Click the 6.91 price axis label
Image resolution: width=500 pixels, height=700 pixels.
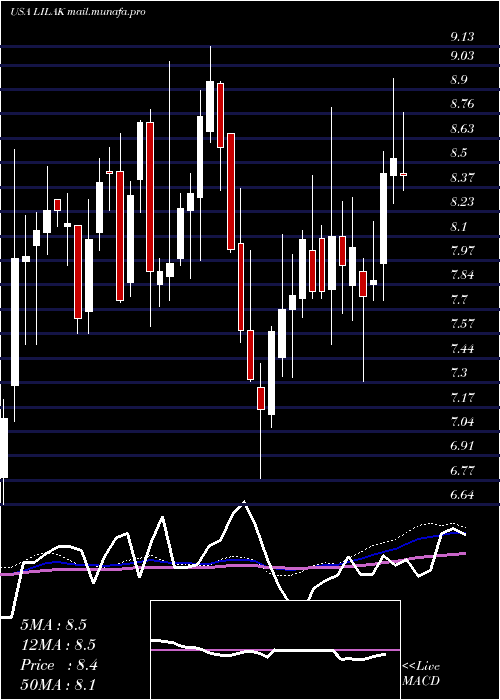click(462, 445)
